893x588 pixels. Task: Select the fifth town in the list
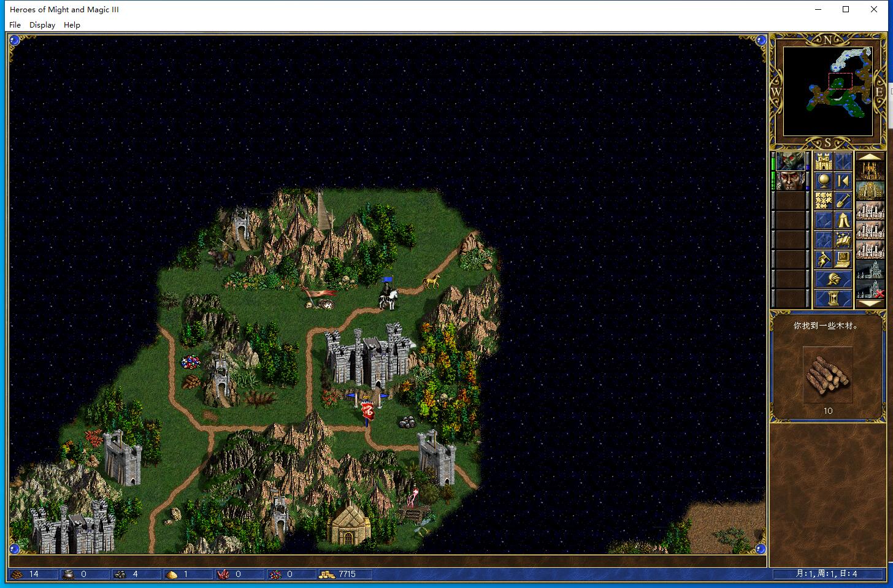pos(870,250)
